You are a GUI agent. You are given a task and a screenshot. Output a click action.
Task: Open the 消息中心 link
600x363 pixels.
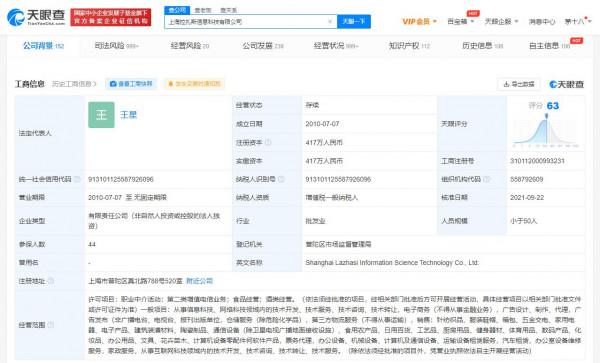coord(542,21)
